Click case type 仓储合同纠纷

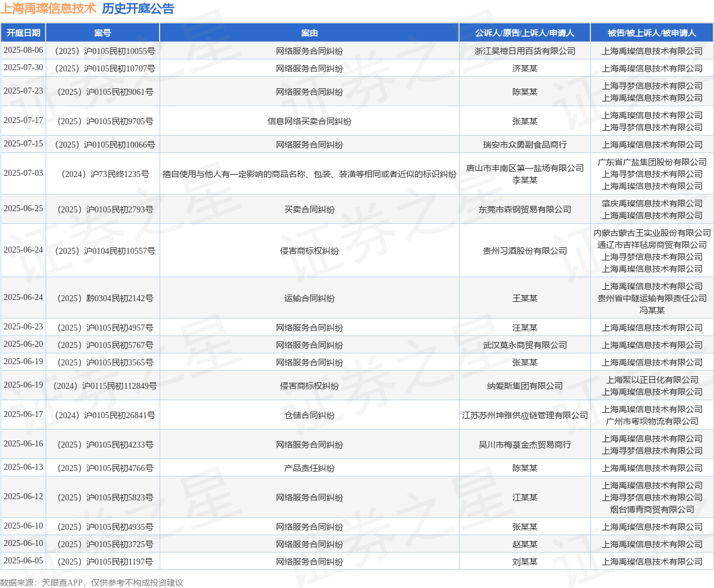[309, 415]
